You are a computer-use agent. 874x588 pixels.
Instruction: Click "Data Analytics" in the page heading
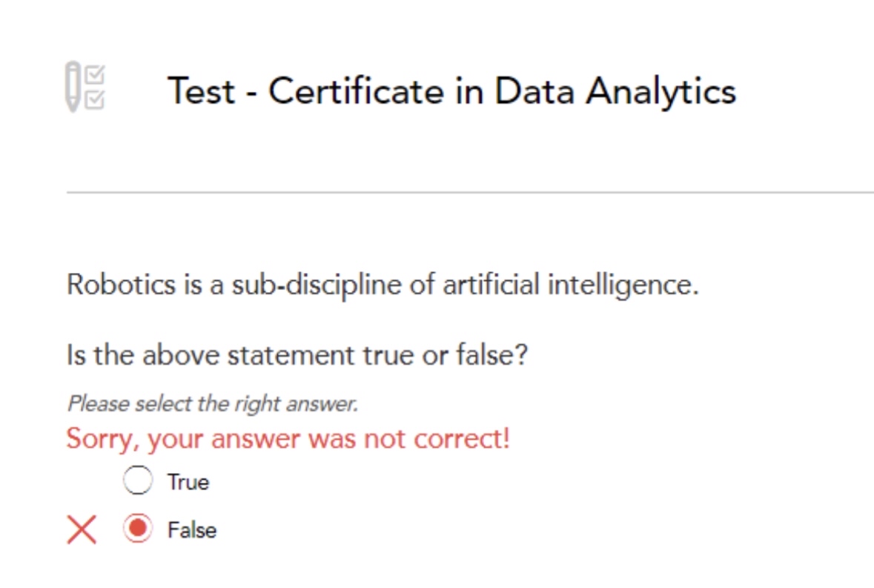[615, 90]
